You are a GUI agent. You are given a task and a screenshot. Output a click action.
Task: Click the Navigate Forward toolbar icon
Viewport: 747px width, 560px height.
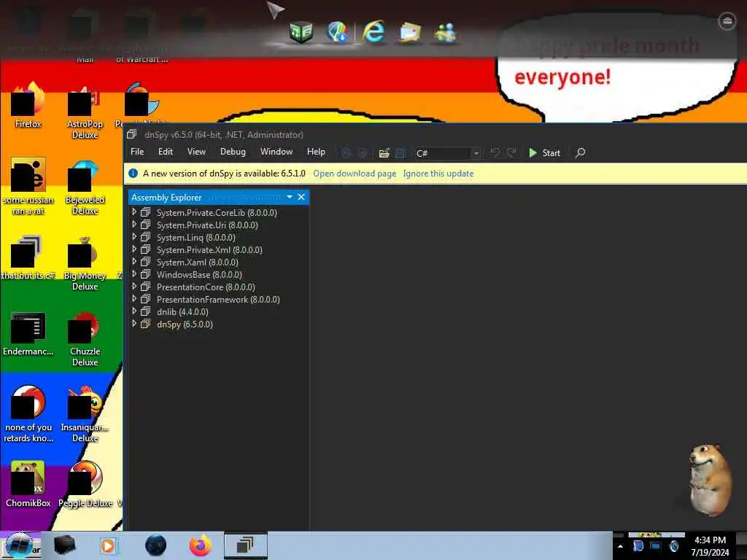(x=363, y=153)
